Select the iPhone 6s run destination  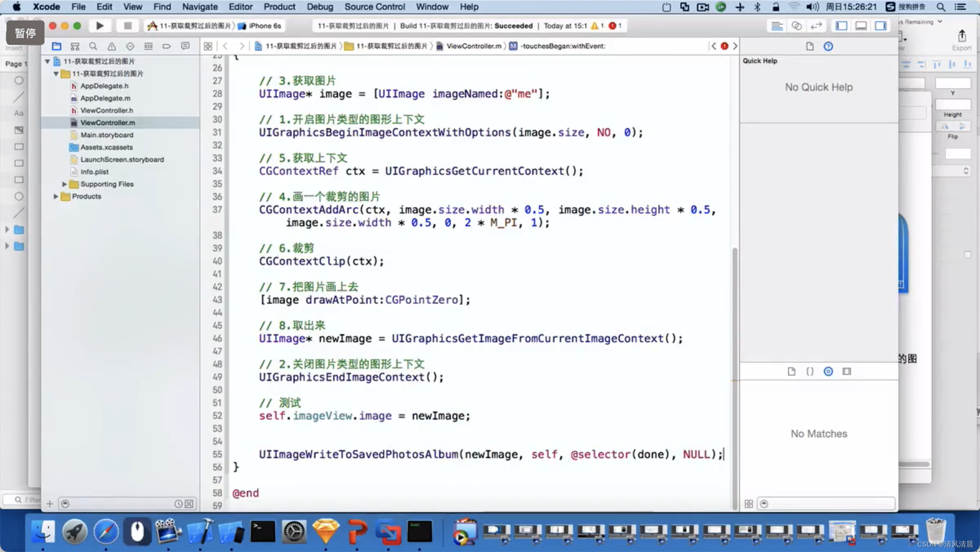(x=265, y=26)
